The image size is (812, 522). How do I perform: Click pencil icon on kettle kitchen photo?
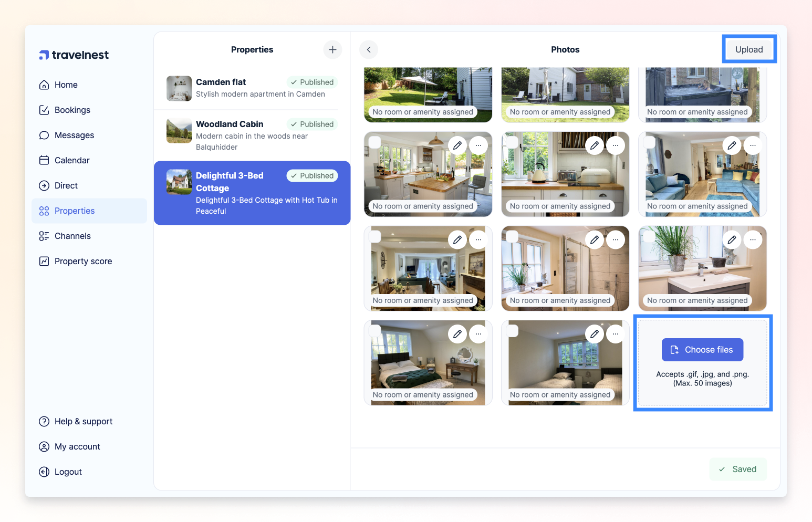(x=595, y=145)
